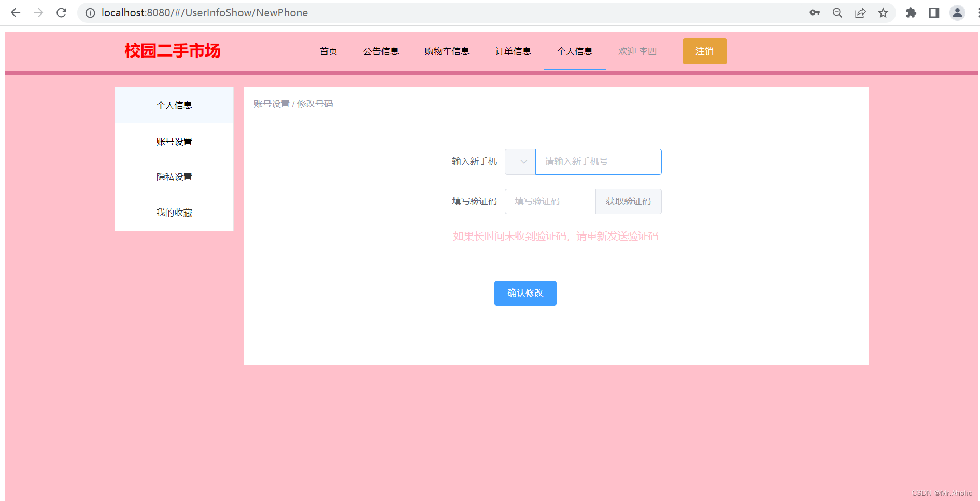Open the zoom magnifier icon in address bar
The width and height of the screenshot is (980, 501).
pyautogui.click(x=837, y=12)
